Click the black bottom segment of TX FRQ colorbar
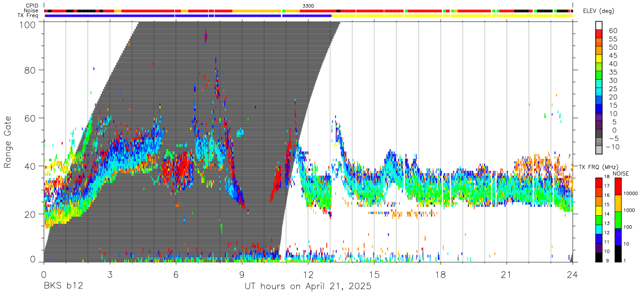The image size is (644, 297). point(599,256)
